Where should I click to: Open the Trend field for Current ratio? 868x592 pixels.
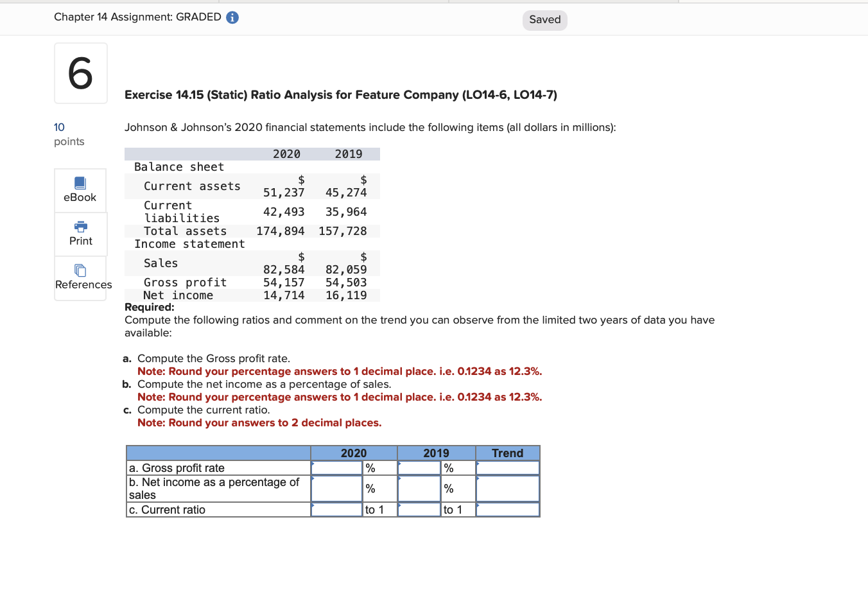[507, 509]
